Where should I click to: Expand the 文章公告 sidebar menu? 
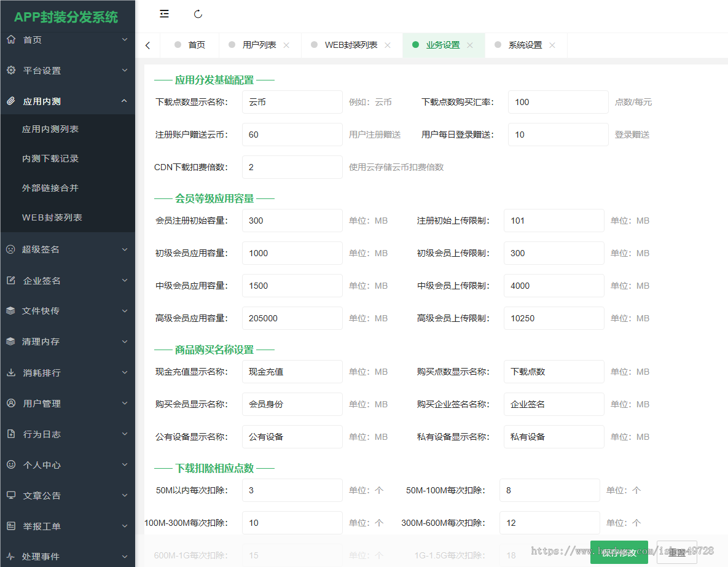point(68,495)
